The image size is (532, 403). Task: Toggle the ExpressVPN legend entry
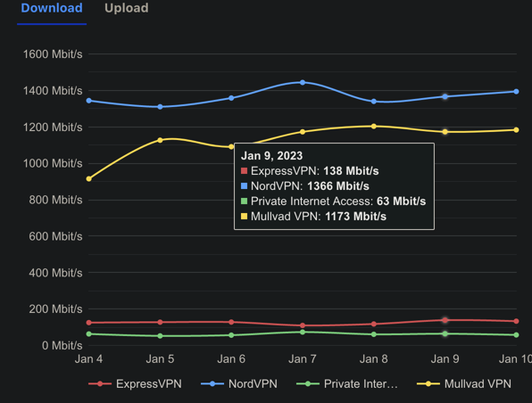(135, 383)
